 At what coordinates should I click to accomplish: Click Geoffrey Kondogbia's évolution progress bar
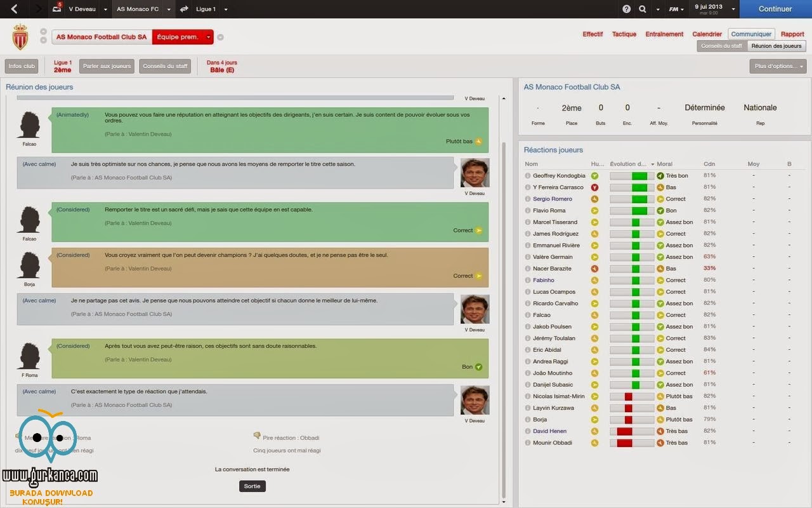click(x=631, y=176)
